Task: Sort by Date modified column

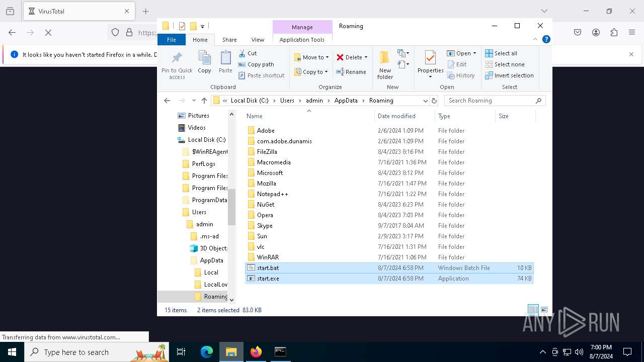Action: [x=405, y=116]
